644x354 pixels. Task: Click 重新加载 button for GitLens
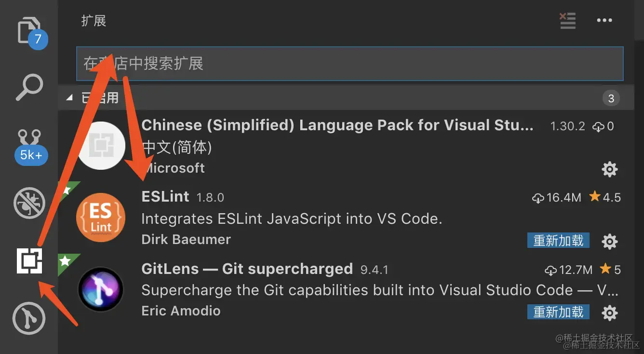[x=558, y=312]
